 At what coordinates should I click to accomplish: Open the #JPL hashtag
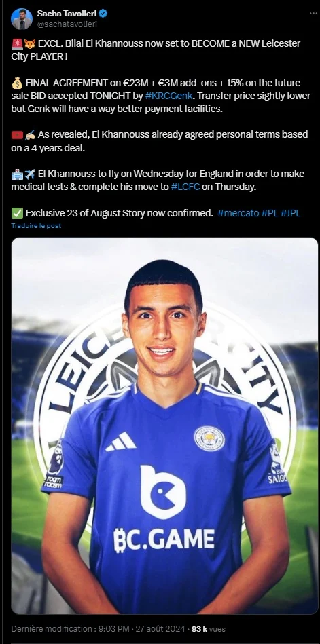(x=290, y=213)
